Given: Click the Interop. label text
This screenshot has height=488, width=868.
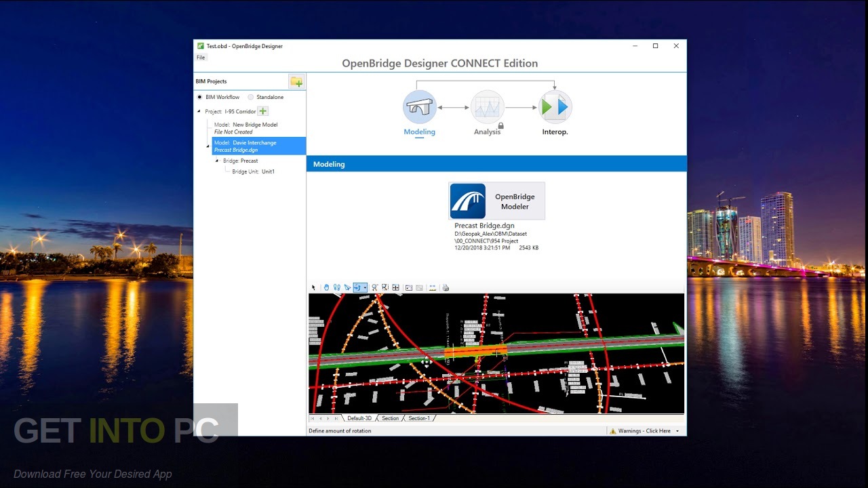Looking at the screenshot, I should 555,131.
